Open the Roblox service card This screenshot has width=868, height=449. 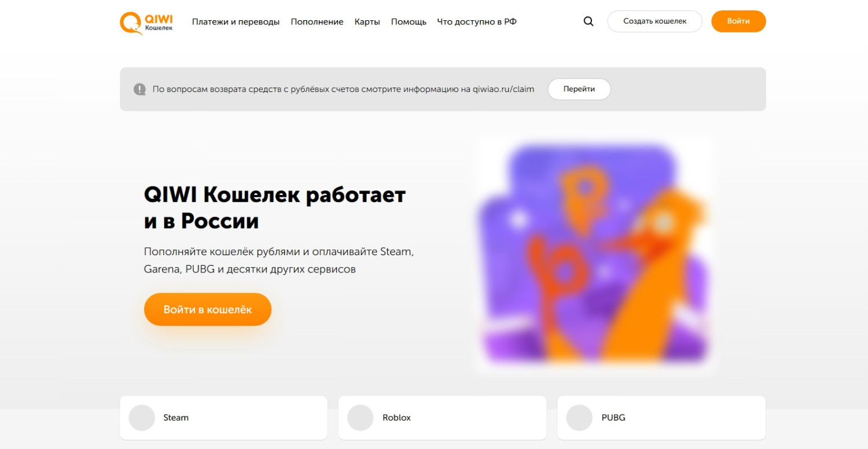point(442,418)
